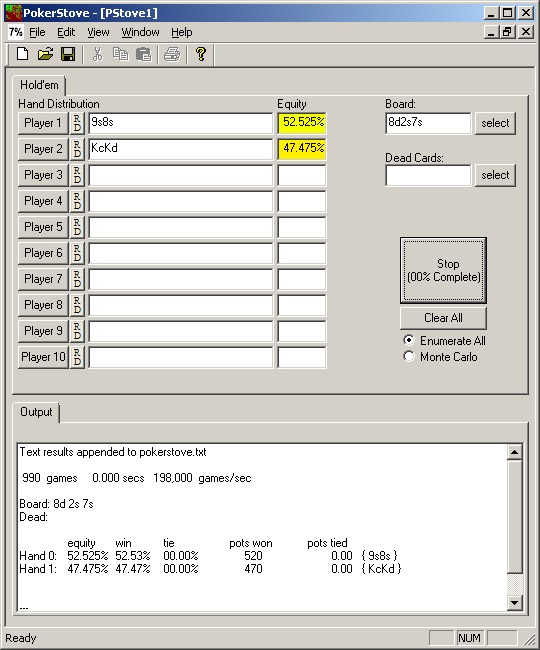Open a file using the folder toolbar icon
Image resolution: width=540 pixels, height=650 pixels.
click(x=46, y=54)
